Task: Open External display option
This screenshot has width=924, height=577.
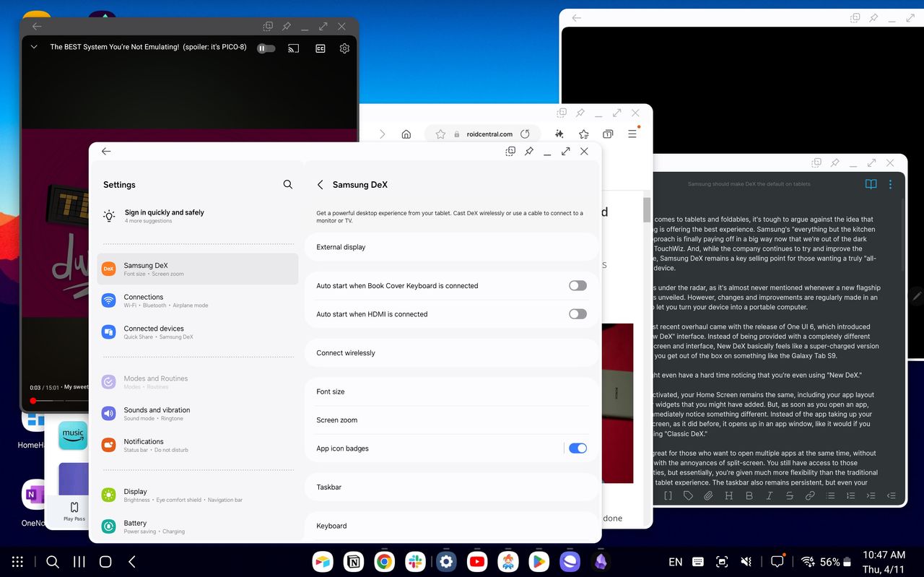Action: pos(452,247)
